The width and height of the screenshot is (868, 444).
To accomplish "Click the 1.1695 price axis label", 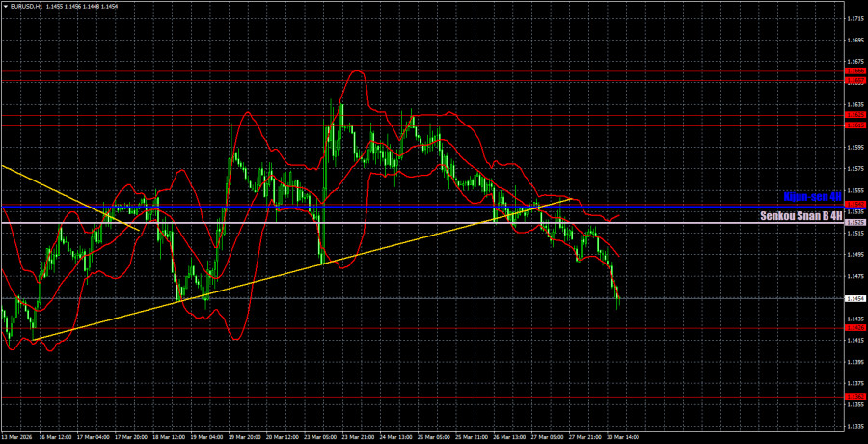I will coord(855,40).
